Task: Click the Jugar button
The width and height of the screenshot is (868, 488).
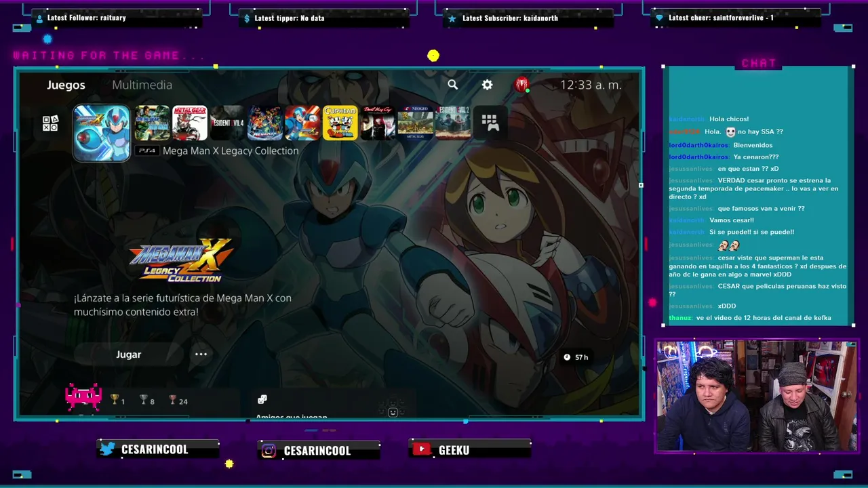Action: 128,354
